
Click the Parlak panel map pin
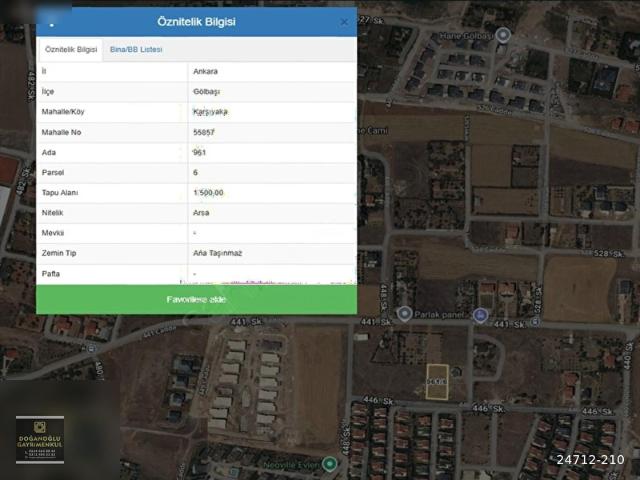pyautogui.click(x=404, y=314)
